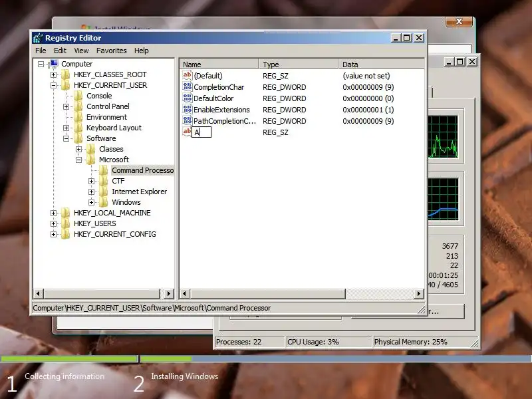Click the value name edit box containing A
Screen dimensions: 532x399
pos(201,132)
